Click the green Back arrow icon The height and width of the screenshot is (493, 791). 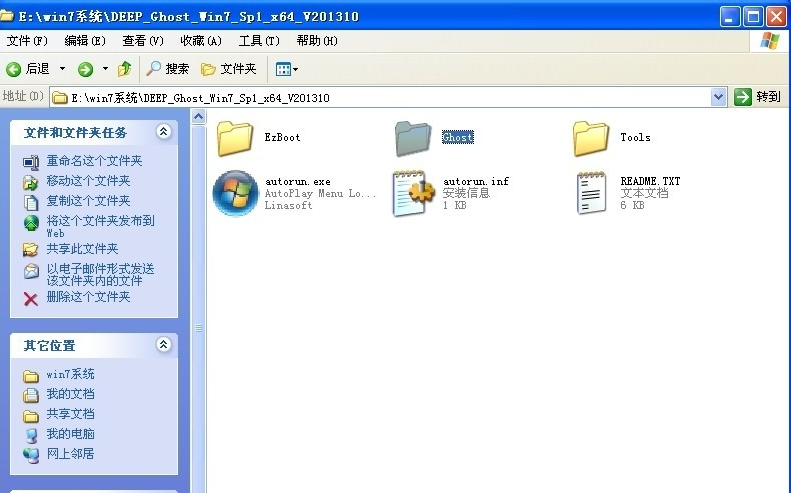pyautogui.click(x=14, y=69)
